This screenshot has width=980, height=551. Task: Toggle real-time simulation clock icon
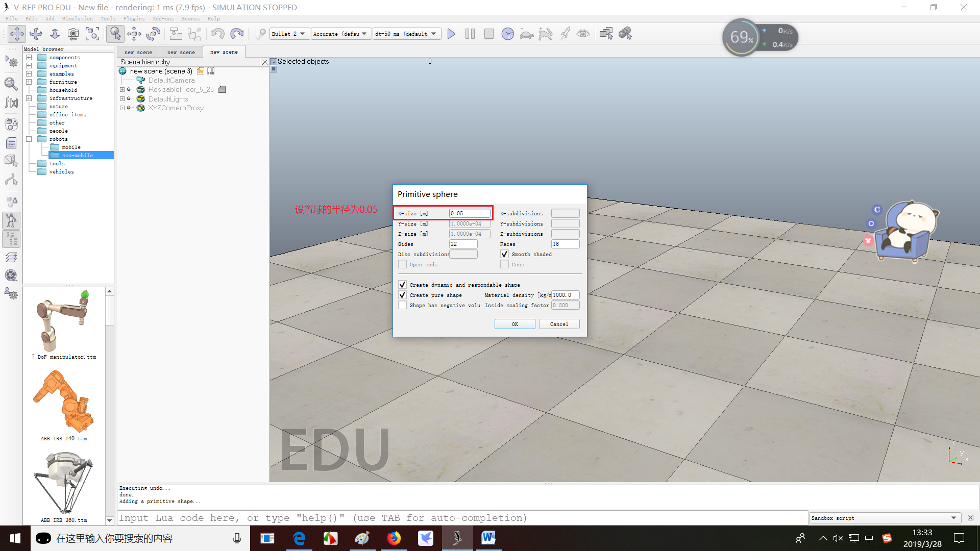(x=507, y=34)
